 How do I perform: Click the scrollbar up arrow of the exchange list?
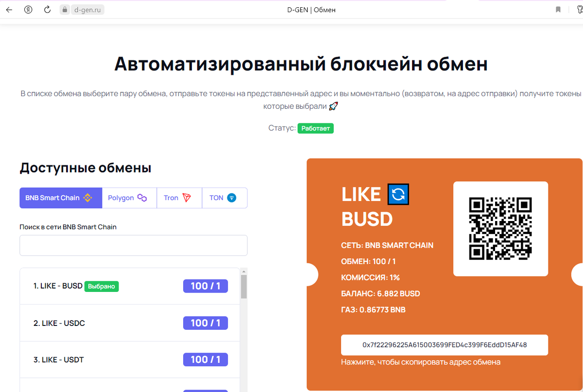244,271
